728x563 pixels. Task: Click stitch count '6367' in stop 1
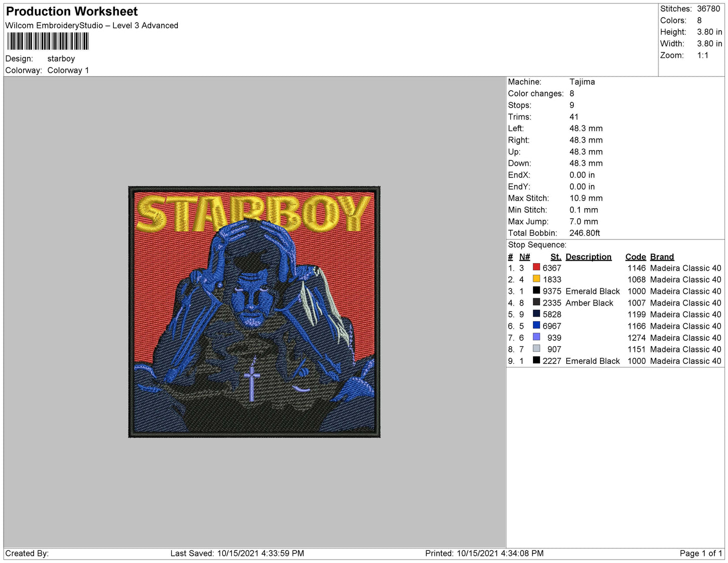pos(552,268)
